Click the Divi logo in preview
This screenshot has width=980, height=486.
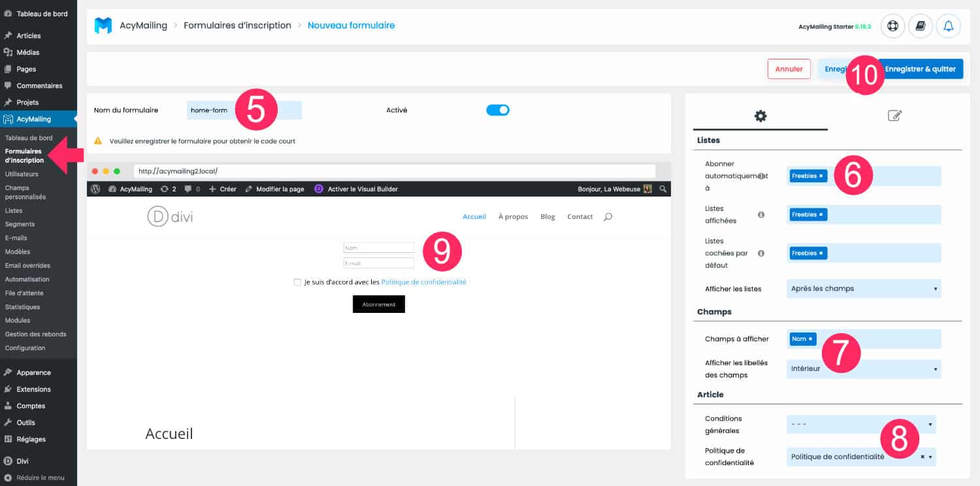pyautogui.click(x=170, y=217)
